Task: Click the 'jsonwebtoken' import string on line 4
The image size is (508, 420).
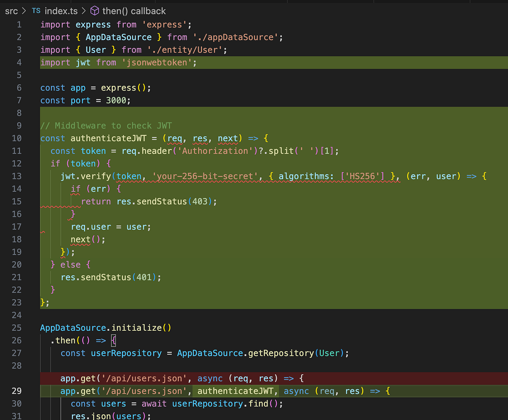Action: click(x=158, y=62)
